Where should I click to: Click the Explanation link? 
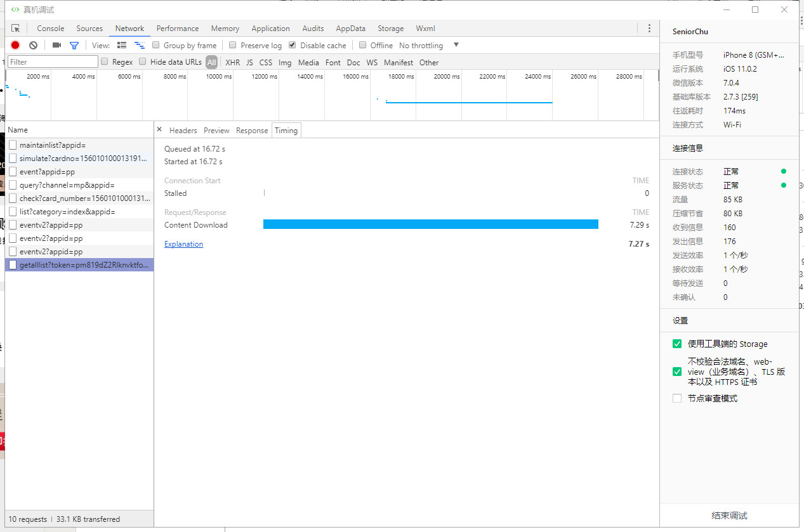183,244
